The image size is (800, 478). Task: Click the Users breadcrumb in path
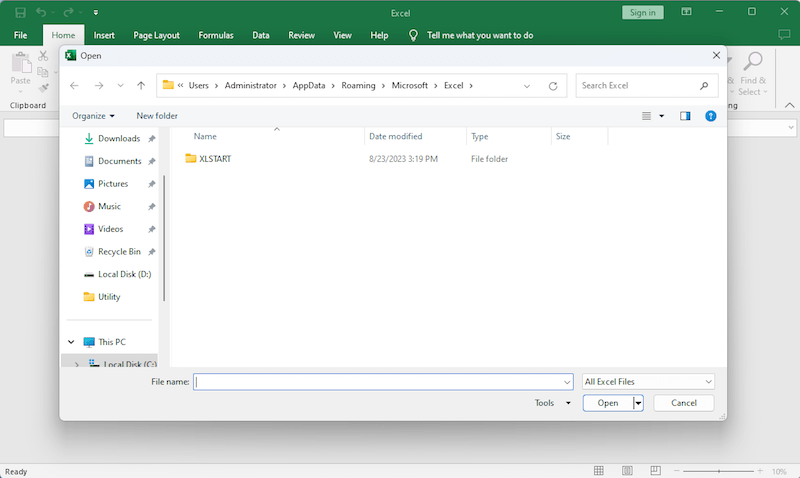pos(198,85)
